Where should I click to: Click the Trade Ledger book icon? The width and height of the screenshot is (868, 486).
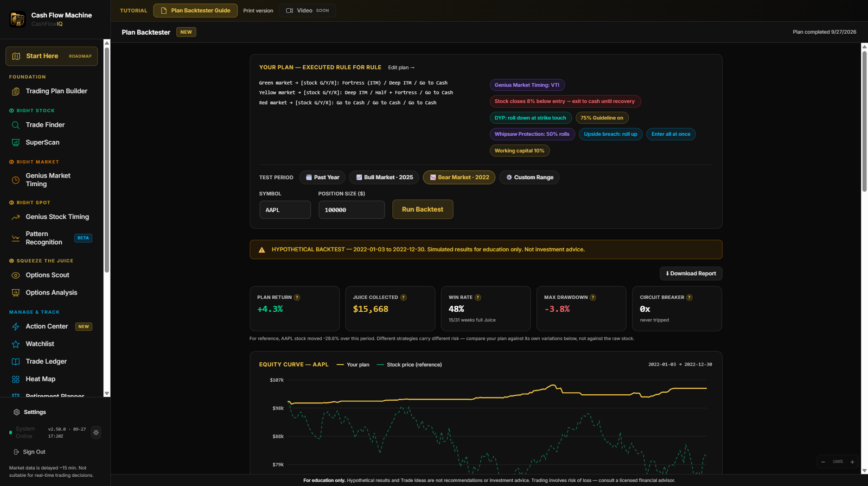tap(16, 362)
